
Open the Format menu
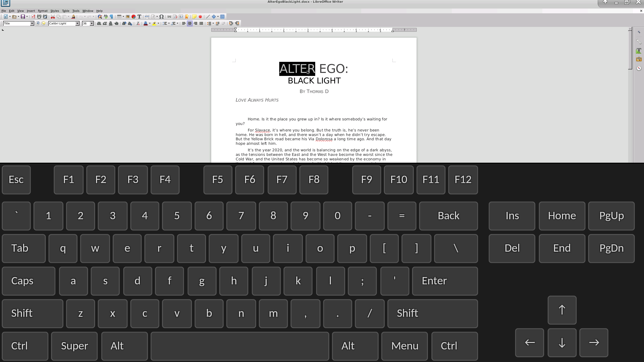pyautogui.click(x=43, y=11)
